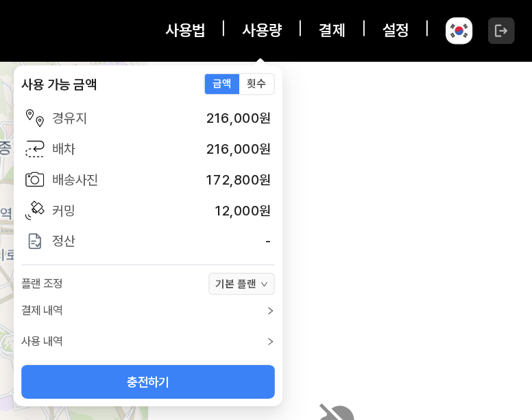532x420 pixels.
Task: Click the 플랜 조정 label
Action: (42, 283)
